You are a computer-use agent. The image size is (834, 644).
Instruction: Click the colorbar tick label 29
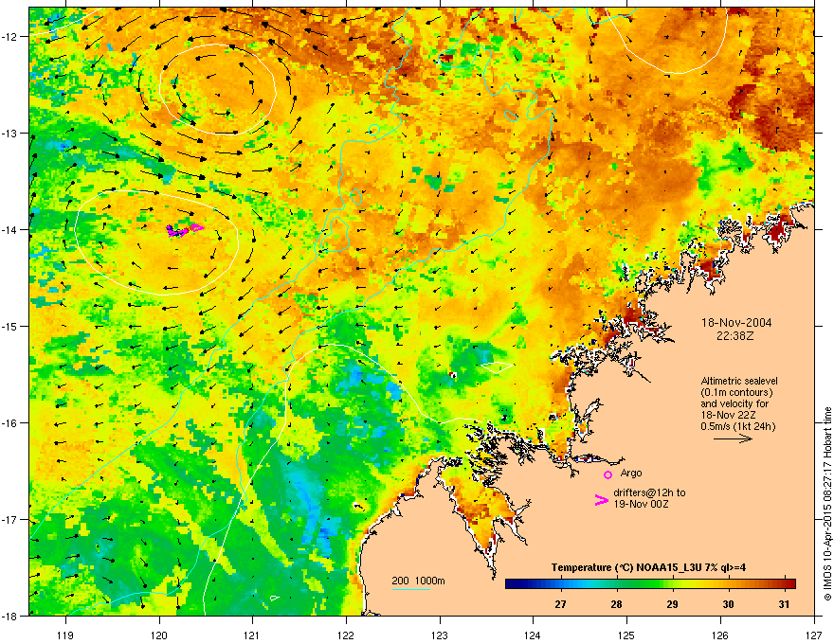(672, 604)
